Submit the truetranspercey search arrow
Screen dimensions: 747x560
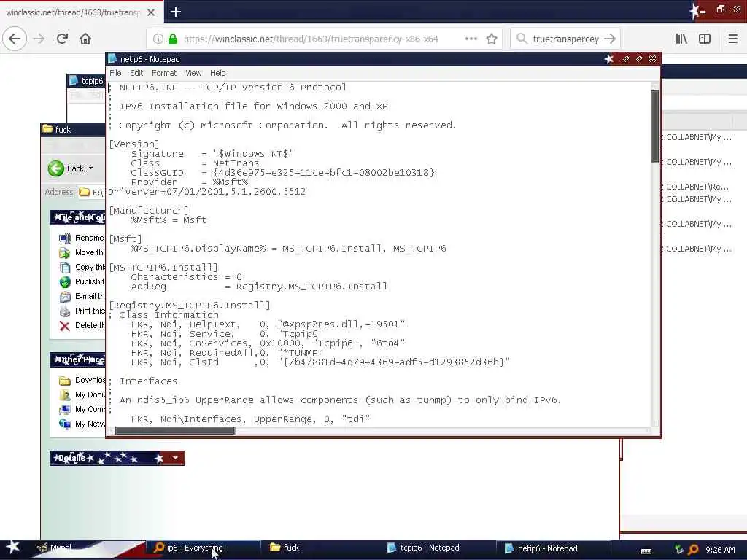click(x=609, y=39)
